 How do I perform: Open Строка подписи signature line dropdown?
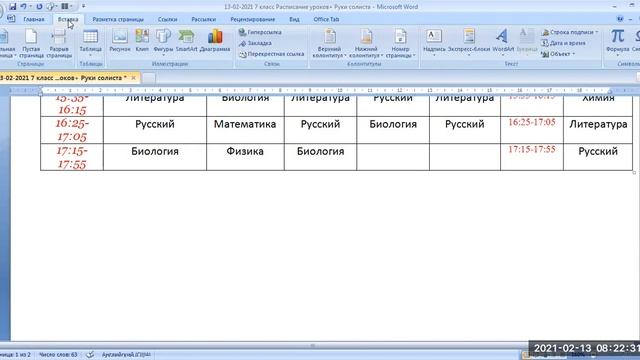click(x=570, y=32)
